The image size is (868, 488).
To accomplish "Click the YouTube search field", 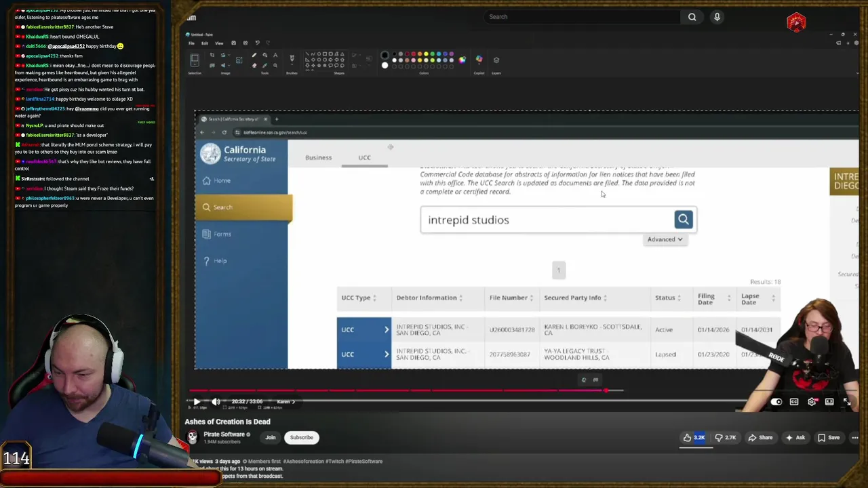I will (583, 17).
